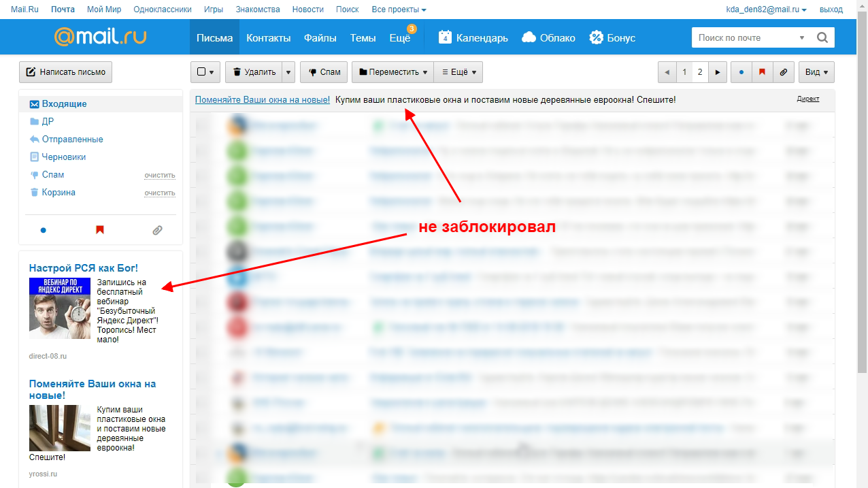The width and height of the screenshot is (868, 488).
Task: Switch to the Контакты tab
Action: (268, 37)
